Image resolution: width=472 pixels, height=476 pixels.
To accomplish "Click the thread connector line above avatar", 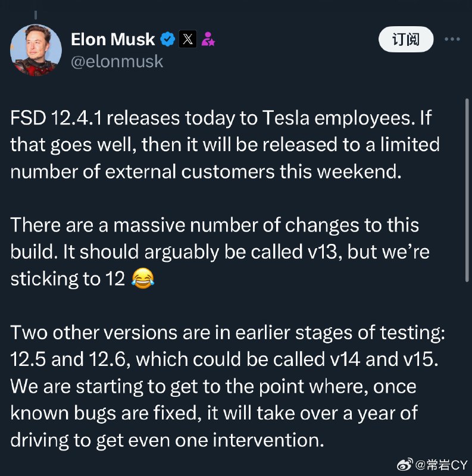I will pos(36,15).
